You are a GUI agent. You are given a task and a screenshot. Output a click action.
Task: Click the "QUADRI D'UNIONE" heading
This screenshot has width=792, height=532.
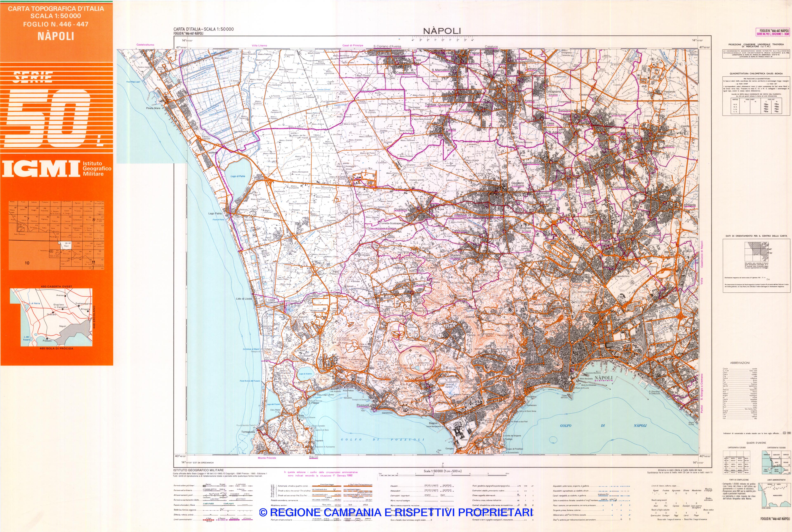(x=756, y=443)
